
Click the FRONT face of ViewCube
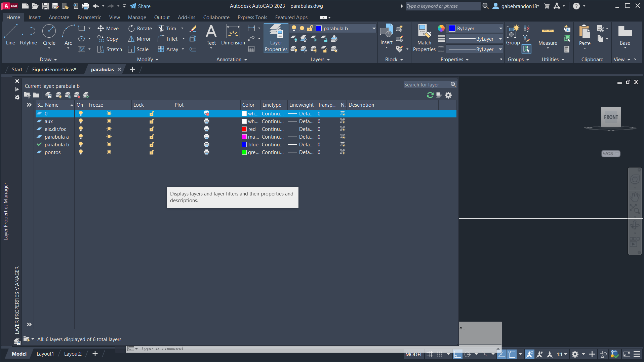click(611, 117)
